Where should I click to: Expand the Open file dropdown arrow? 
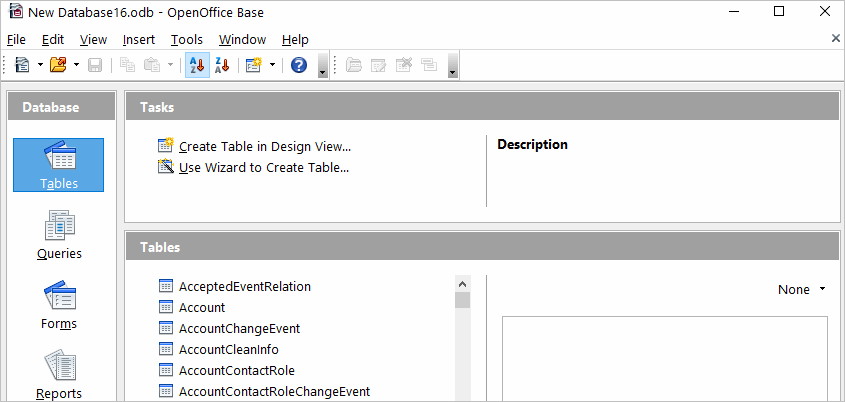(76, 65)
